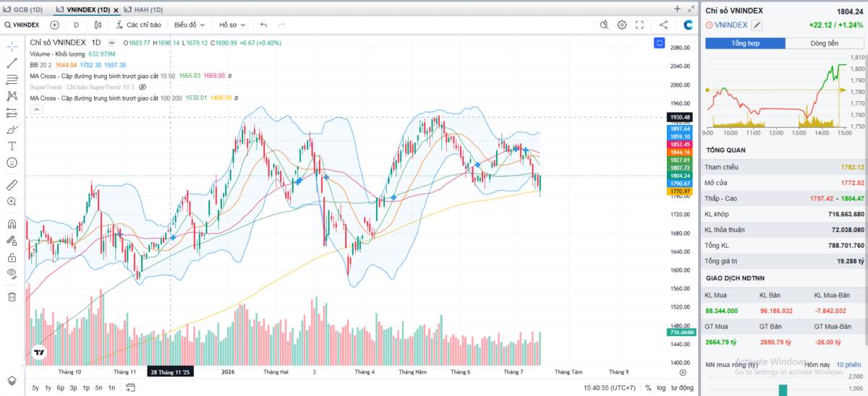Select the ruler measure tool
Screen dimensions: 868x396
point(12,185)
